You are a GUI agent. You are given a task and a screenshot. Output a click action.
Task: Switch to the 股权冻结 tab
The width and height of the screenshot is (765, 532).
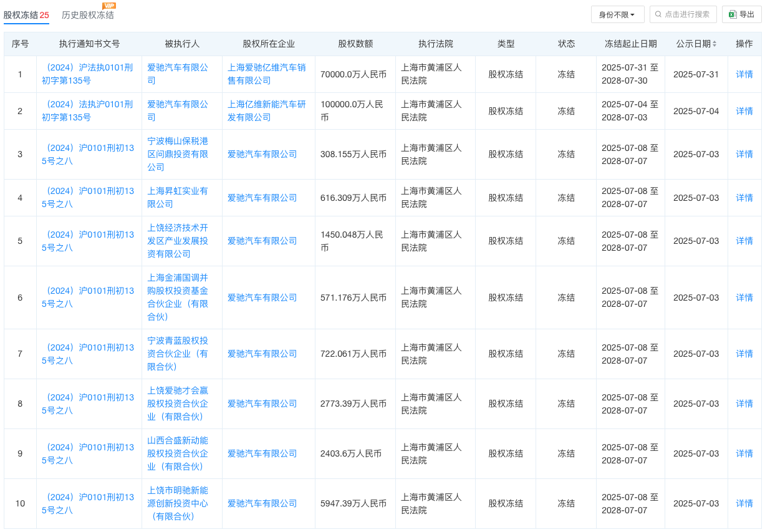tap(26, 15)
